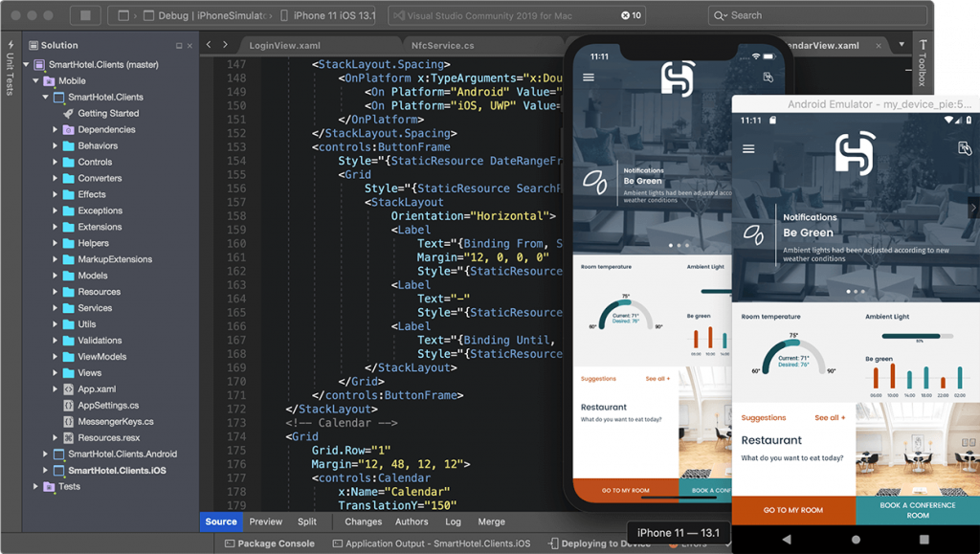This screenshot has height=554, width=980.
Task: Switch to Preview view of LoginView.xaml
Action: tap(265, 521)
